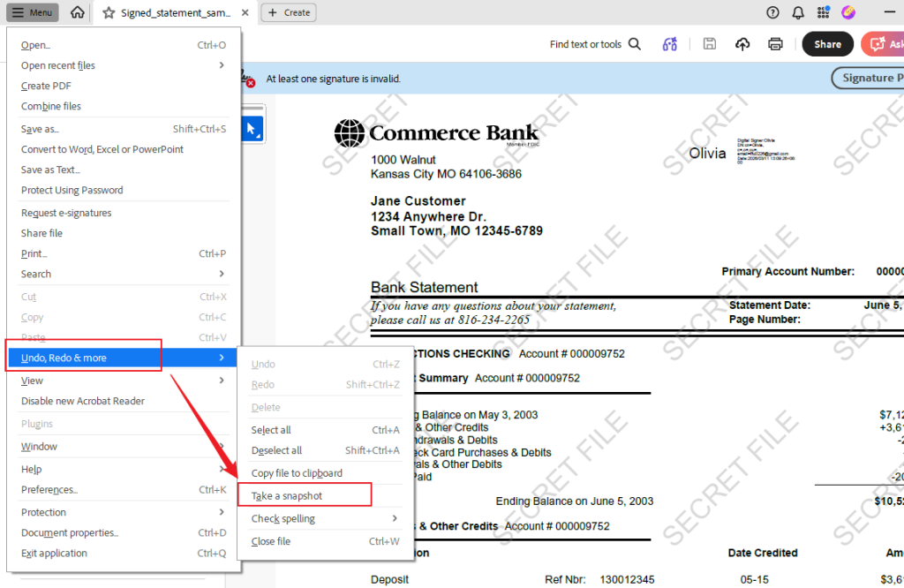Screen dimensions: 904x588
Task: Click the search magnifier icon
Action: tap(635, 44)
